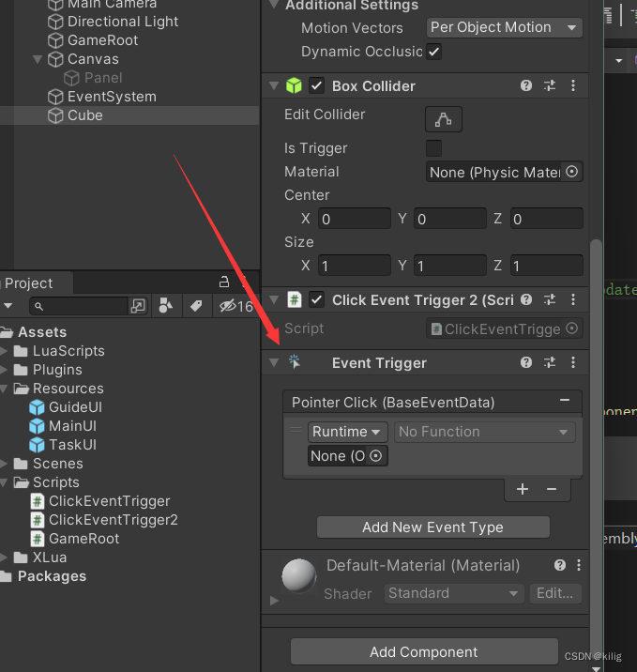This screenshot has width=637, height=672.
Task: Remove Pointer Click event with minus icon
Action: click(x=565, y=401)
